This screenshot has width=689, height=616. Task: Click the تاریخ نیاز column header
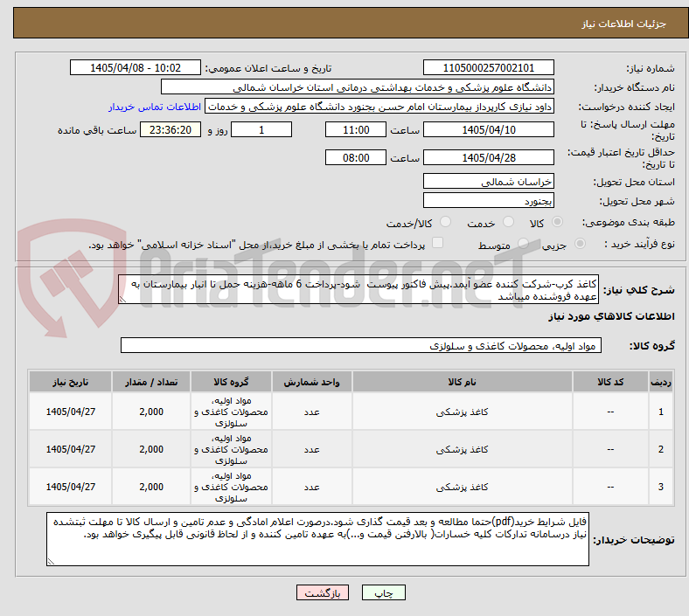coord(70,382)
